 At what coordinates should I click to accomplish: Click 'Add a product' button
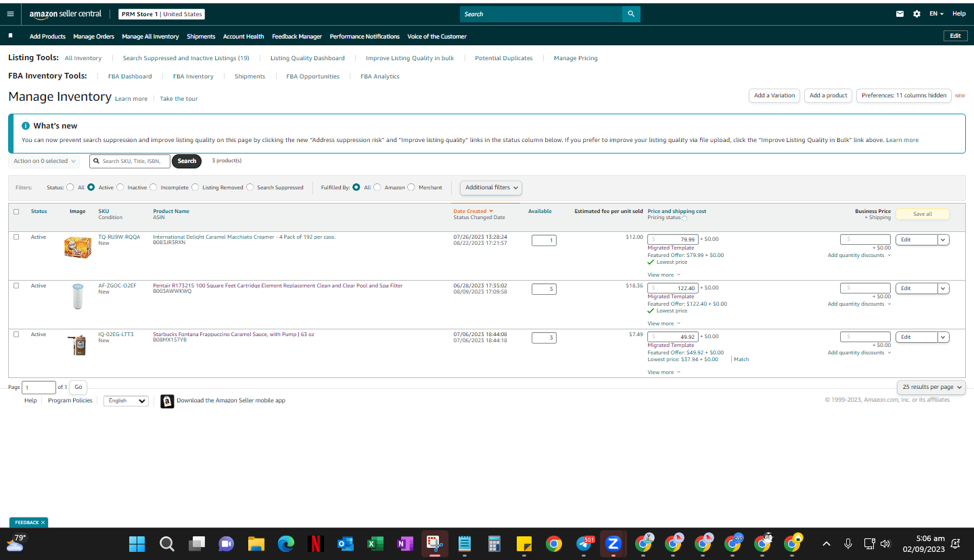pos(829,95)
